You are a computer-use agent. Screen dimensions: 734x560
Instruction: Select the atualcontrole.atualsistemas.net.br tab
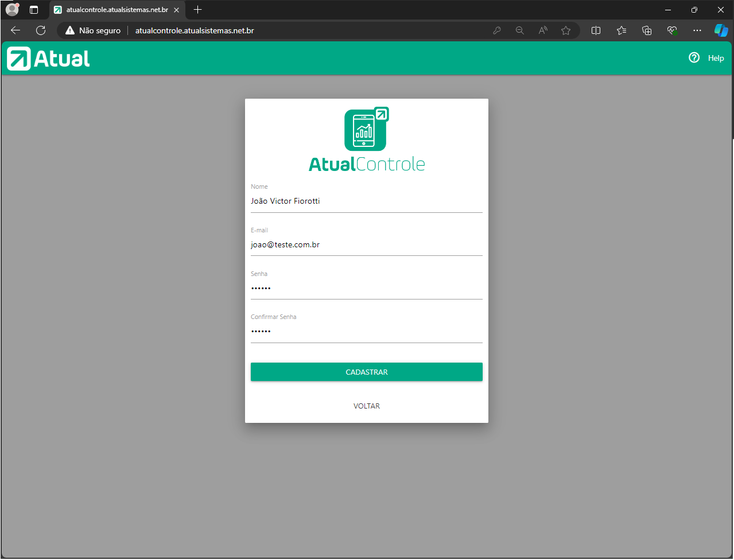pos(117,10)
